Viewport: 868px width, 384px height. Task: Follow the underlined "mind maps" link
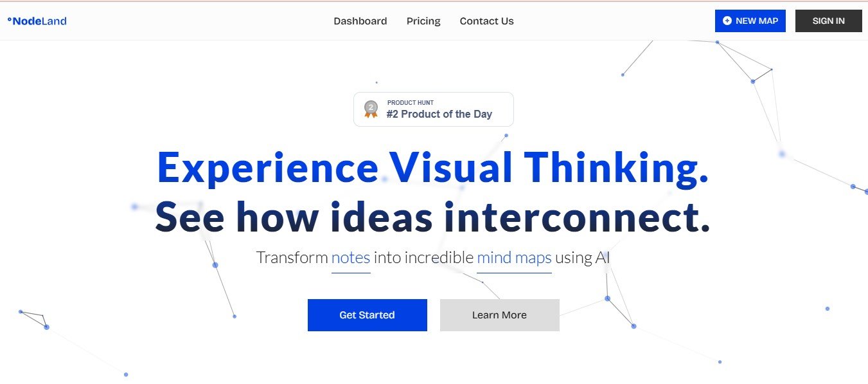(x=514, y=258)
